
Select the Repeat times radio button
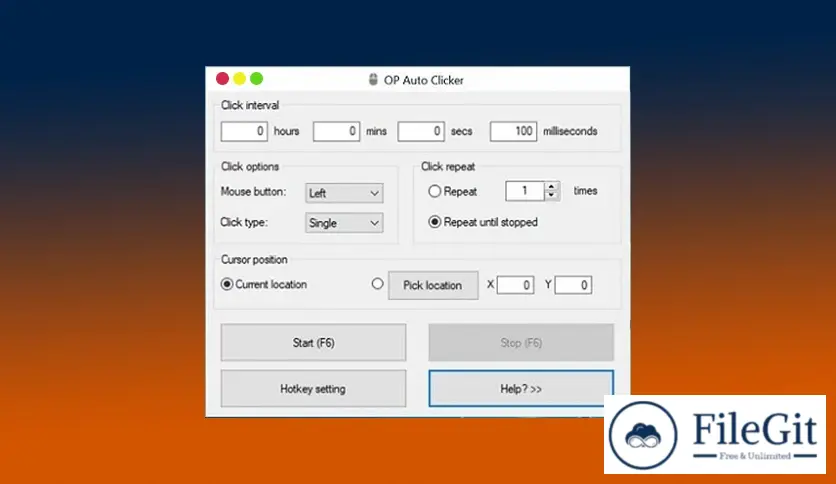pos(434,191)
